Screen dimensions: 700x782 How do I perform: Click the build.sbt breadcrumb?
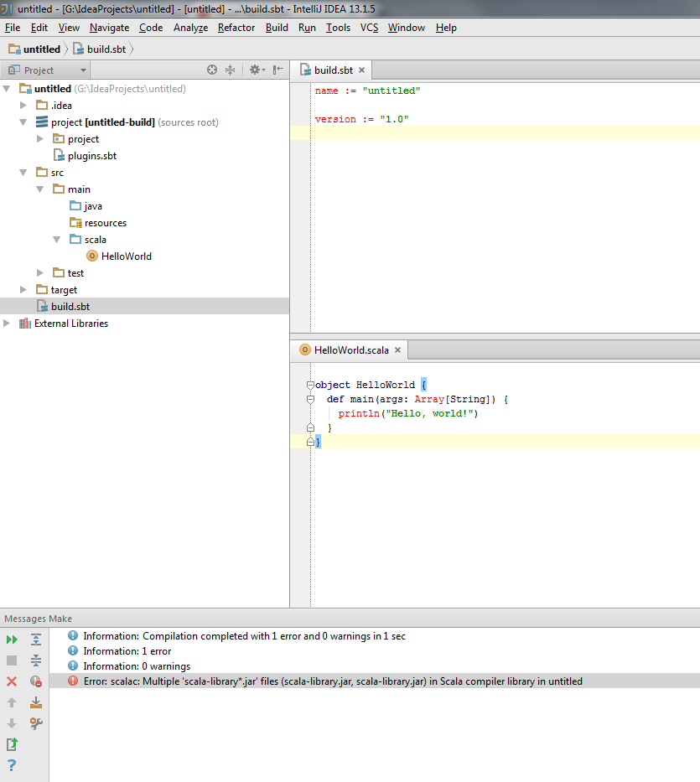pos(100,49)
